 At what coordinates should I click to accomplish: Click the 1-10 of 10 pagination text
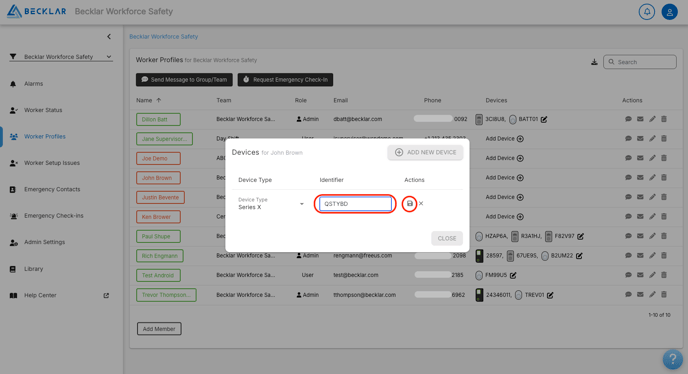click(659, 315)
